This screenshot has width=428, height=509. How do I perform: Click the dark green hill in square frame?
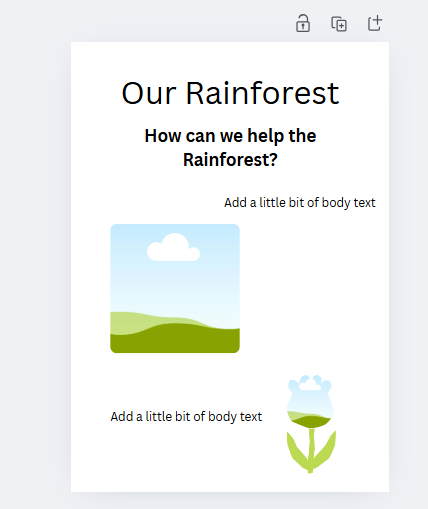pos(175,340)
